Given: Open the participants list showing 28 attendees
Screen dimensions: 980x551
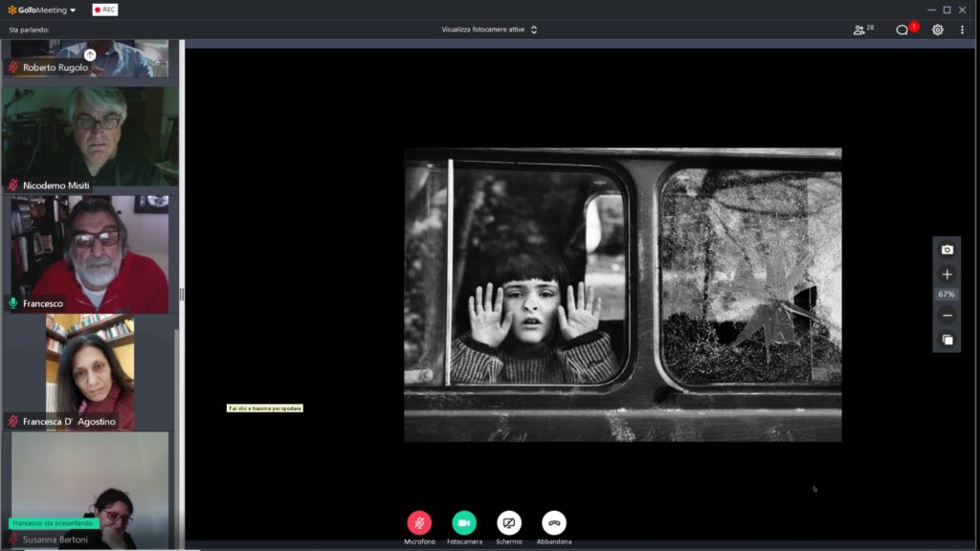Looking at the screenshot, I should click(x=864, y=30).
